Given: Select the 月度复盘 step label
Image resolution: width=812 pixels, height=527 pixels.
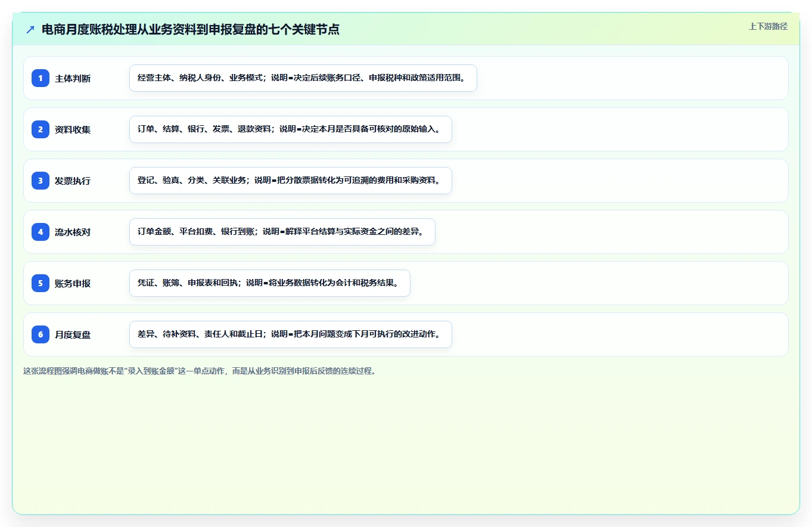Looking at the screenshot, I should click(73, 334).
